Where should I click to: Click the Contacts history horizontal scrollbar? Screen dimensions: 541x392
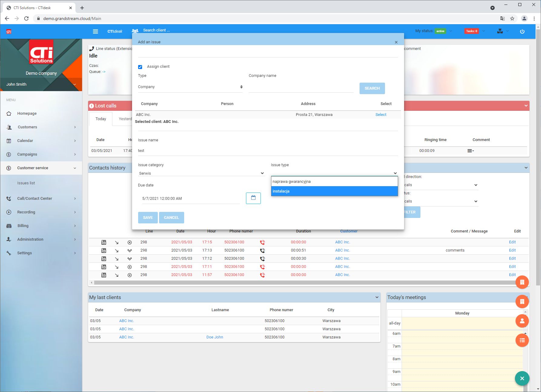[306, 283]
